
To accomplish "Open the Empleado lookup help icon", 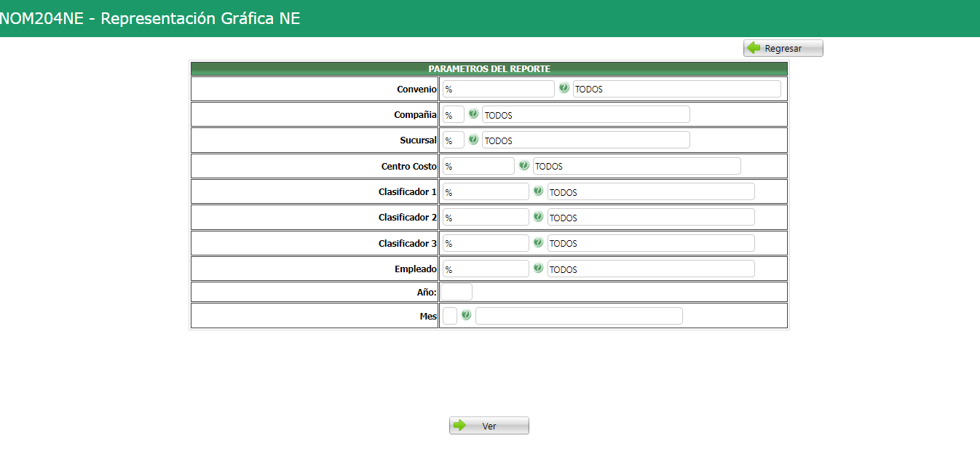I will tap(538, 268).
